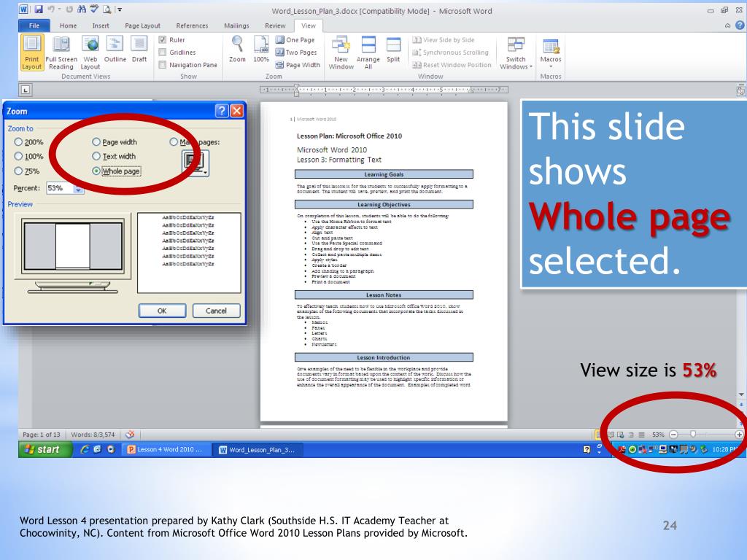747x560 pixels.
Task: Open Customize Quick Access Toolbar dropdown
Action: point(120,9)
